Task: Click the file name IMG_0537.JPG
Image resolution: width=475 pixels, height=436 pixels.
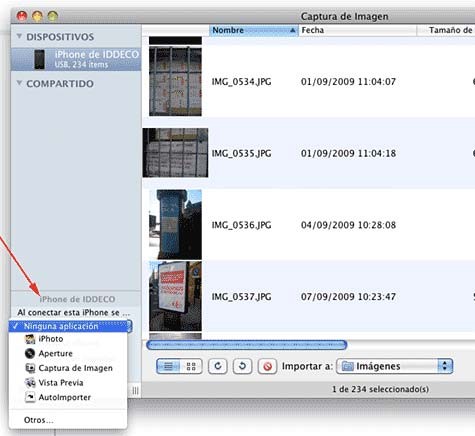Action: coord(241,297)
